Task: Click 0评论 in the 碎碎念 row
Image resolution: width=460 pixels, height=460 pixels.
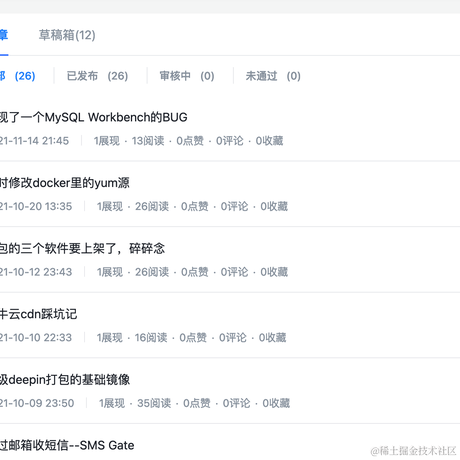Action: (x=234, y=272)
